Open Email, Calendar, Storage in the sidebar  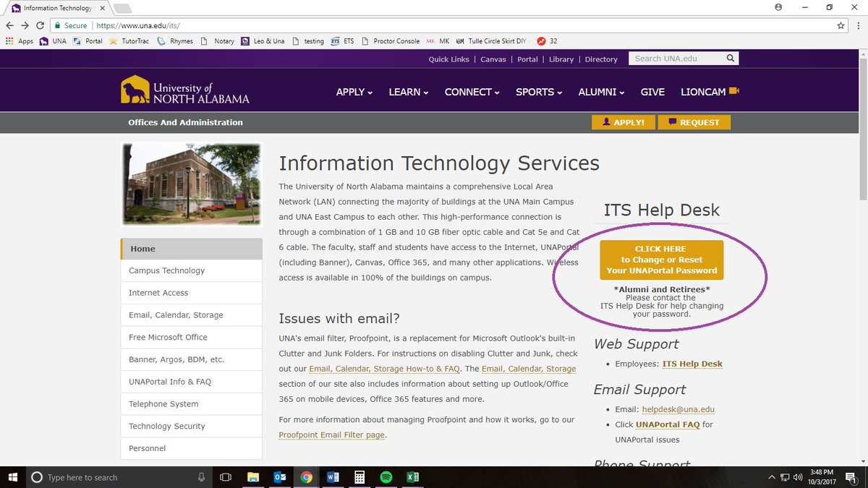tap(191, 315)
